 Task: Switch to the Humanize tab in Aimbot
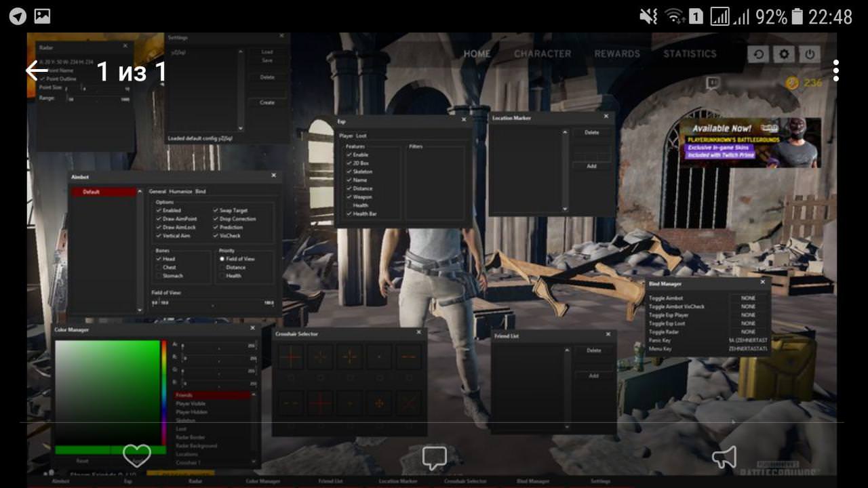pyautogui.click(x=180, y=192)
